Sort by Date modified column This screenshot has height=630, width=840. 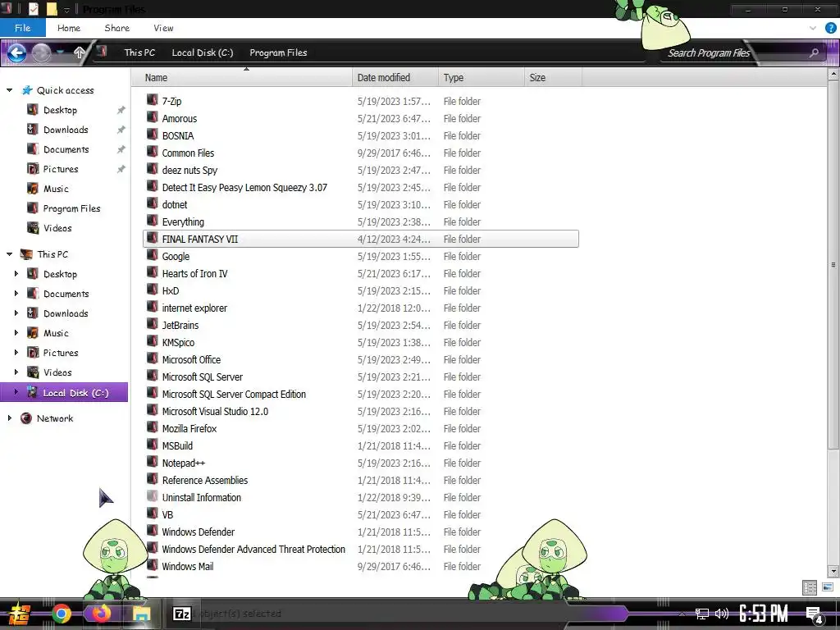coord(395,78)
